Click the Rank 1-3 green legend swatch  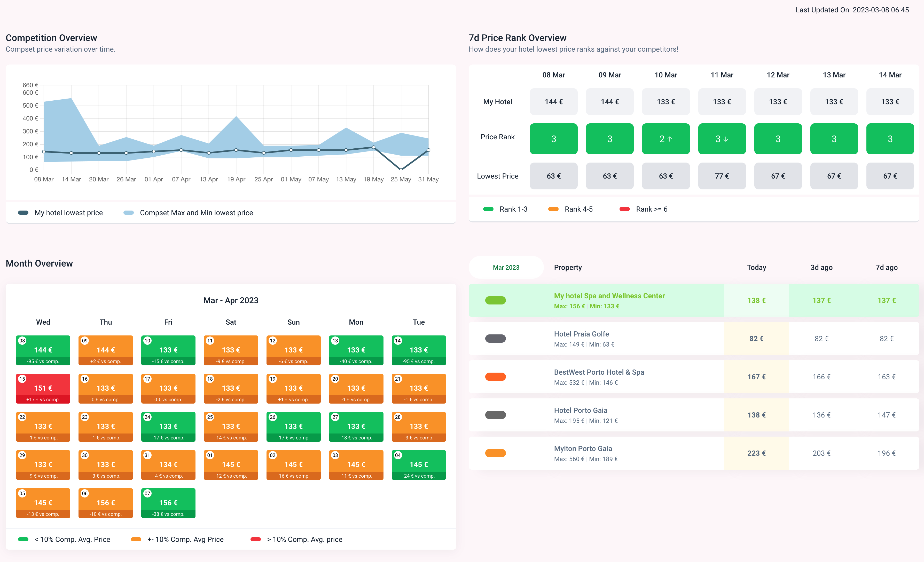coord(488,209)
